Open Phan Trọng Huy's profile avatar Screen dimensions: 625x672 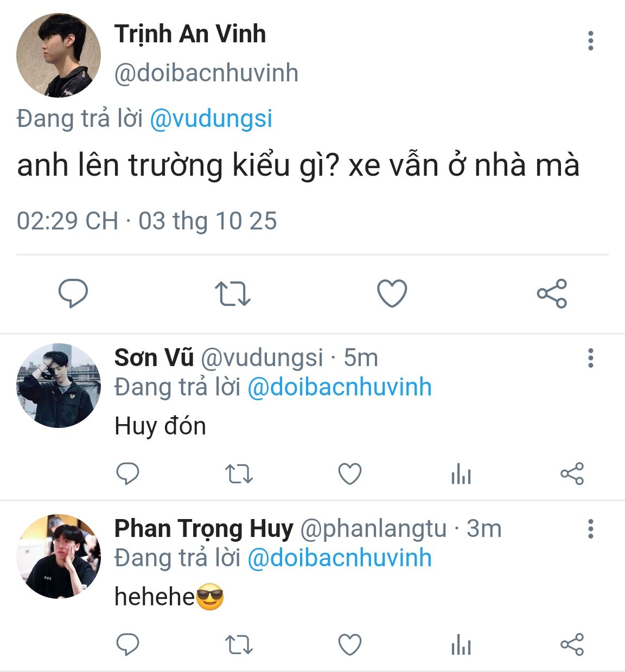click(59, 556)
